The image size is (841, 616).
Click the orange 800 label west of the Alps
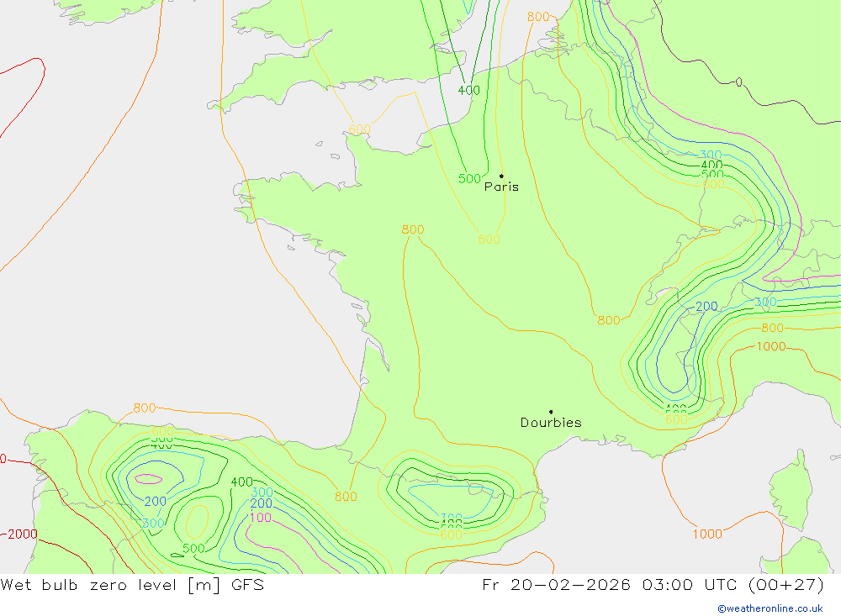[608, 320]
